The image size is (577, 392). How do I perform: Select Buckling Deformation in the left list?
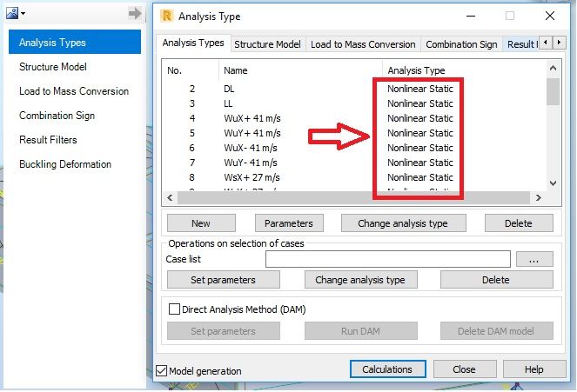[x=65, y=164]
